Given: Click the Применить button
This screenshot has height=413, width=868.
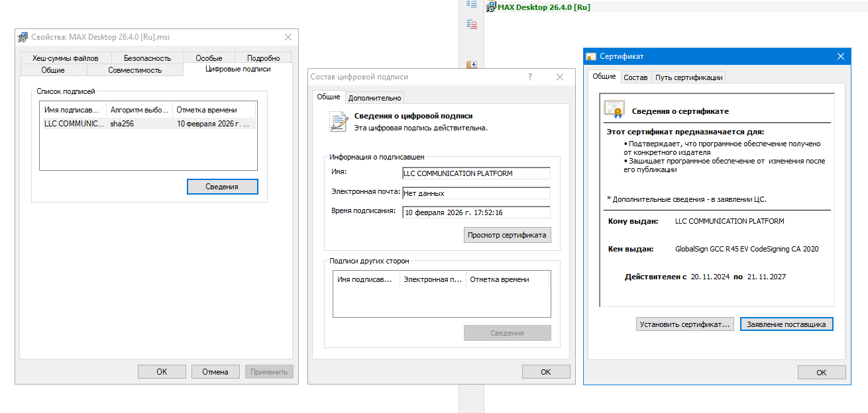Looking at the screenshot, I should click(x=269, y=371).
